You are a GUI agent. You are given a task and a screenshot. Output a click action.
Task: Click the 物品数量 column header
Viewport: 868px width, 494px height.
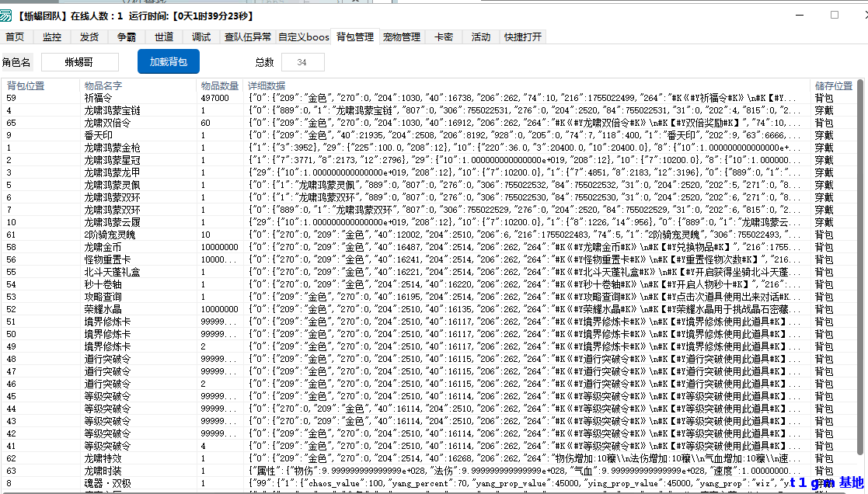point(219,85)
